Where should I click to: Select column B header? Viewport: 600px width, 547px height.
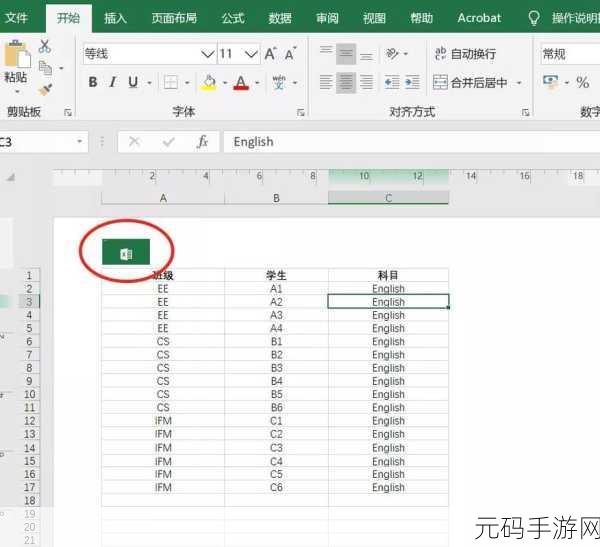(276, 198)
